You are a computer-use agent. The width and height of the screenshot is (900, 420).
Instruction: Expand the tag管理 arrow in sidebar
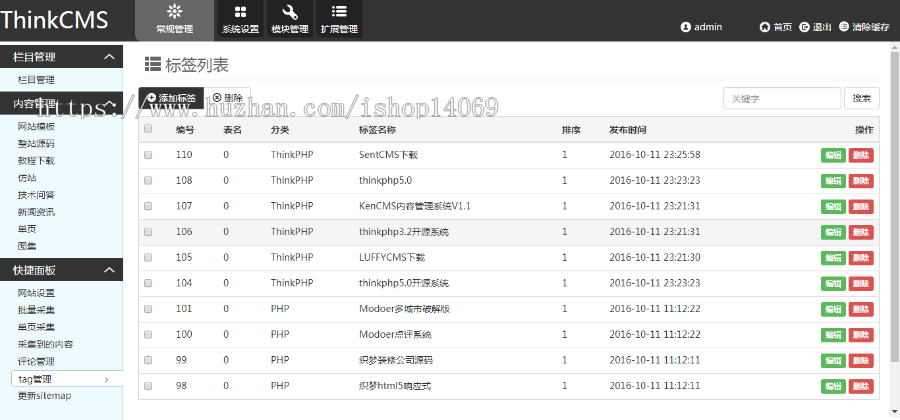pyautogui.click(x=107, y=379)
